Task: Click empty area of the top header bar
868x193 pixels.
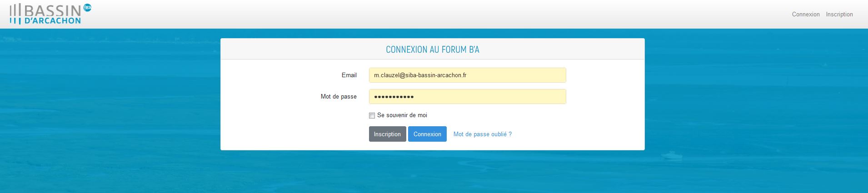Action: [x=409, y=14]
